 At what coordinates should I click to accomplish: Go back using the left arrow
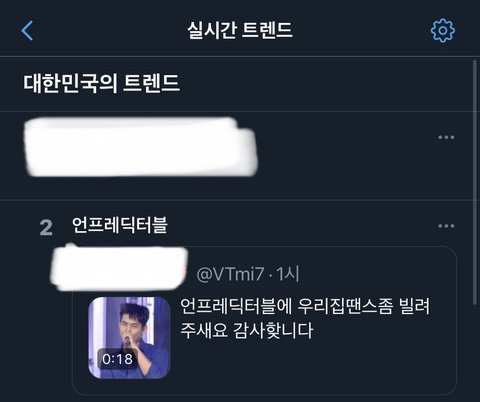point(27,31)
